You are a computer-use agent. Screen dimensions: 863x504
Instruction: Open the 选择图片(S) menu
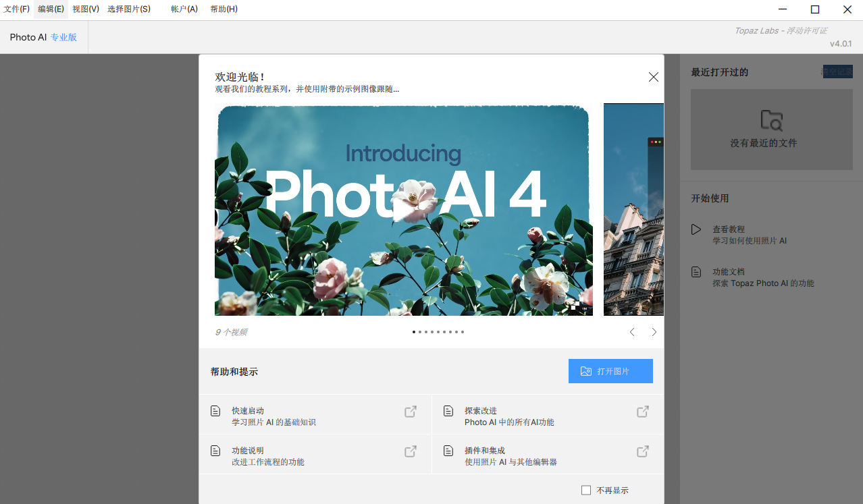(x=129, y=9)
